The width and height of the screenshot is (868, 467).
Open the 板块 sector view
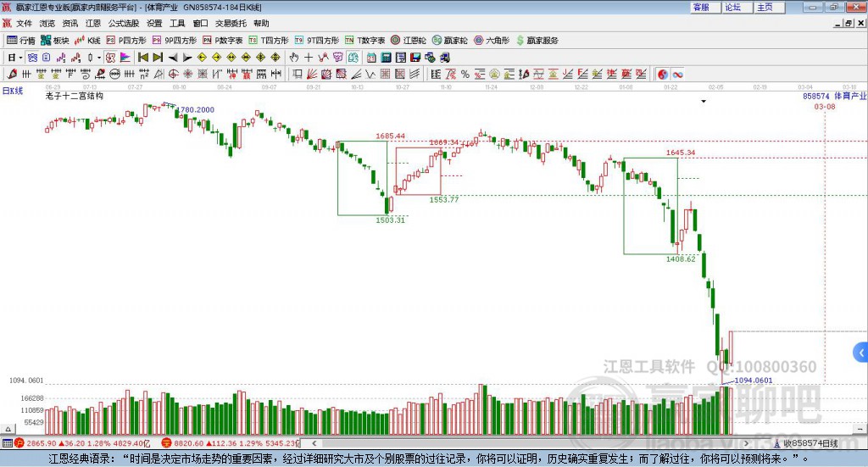55,41
